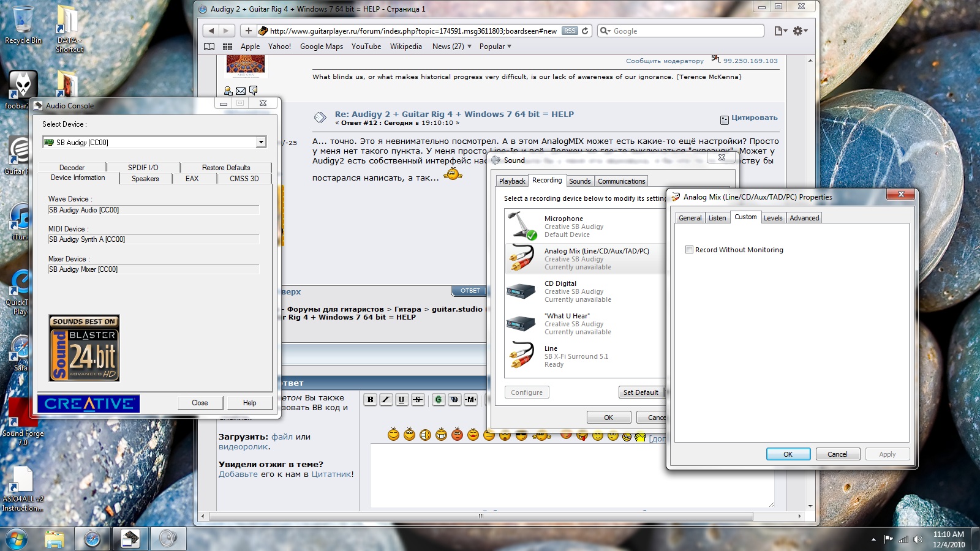
Task: Switch to SPDIF I/O tab
Action: point(143,167)
